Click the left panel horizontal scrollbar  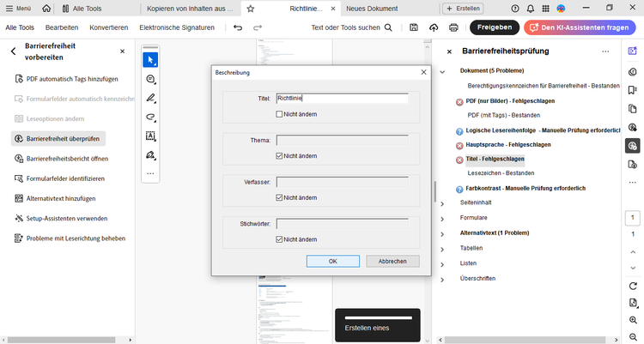point(62,341)
